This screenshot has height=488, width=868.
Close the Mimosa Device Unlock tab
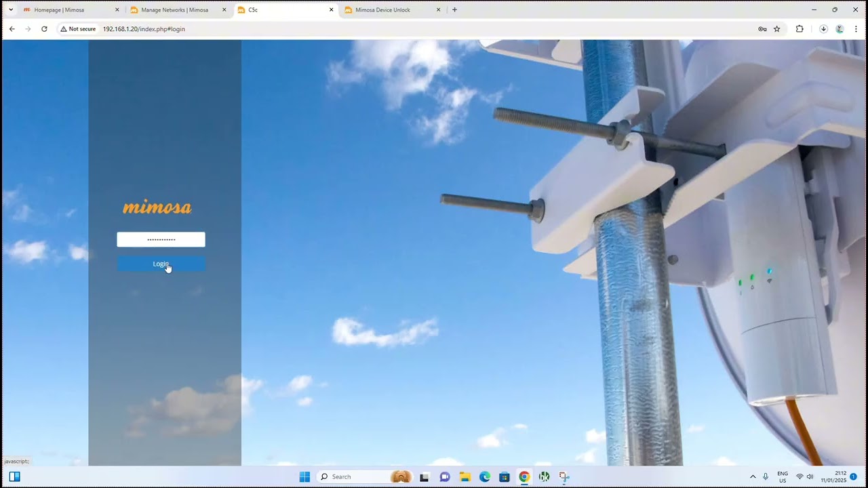[439, 10]
